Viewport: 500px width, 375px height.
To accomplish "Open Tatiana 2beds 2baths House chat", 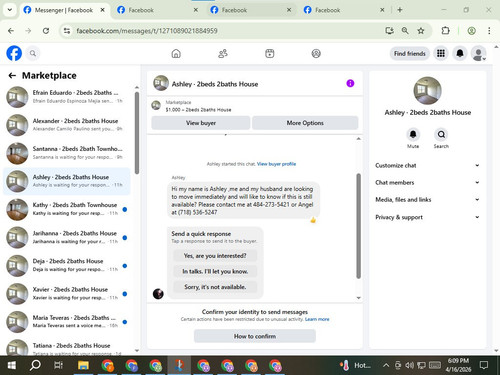I will 67,347.
